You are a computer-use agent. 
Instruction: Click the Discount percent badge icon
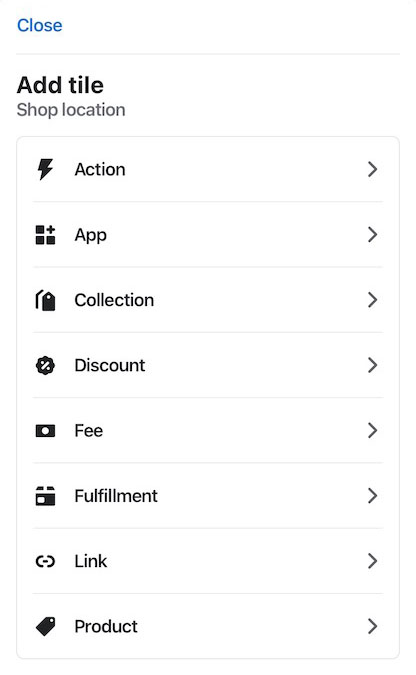point(45,365)
